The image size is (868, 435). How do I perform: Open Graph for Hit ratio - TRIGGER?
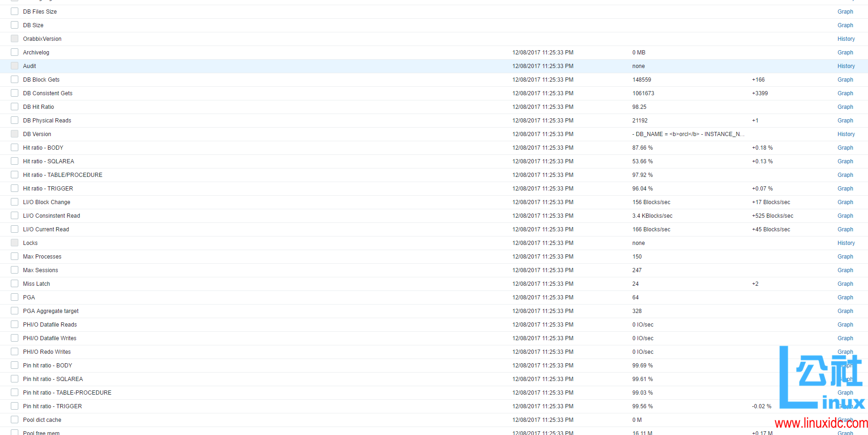coord(845,189)
